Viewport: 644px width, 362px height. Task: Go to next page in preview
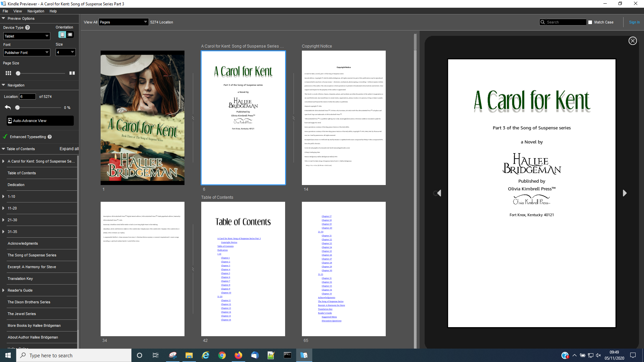(x=625, y=193)
